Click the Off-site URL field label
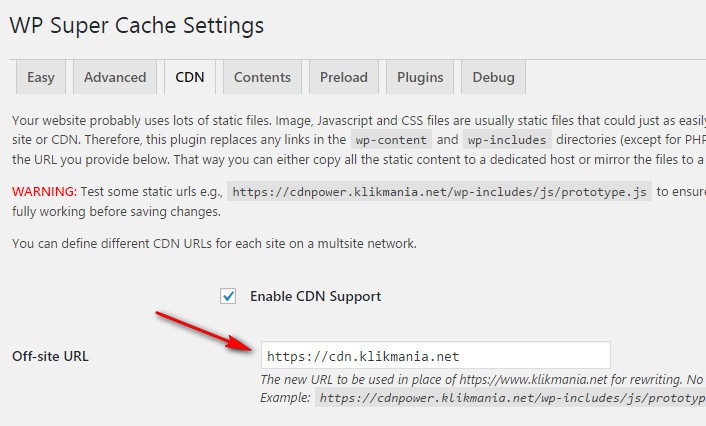This screenshot has width=706, height=426. click(x=50, y=356)
